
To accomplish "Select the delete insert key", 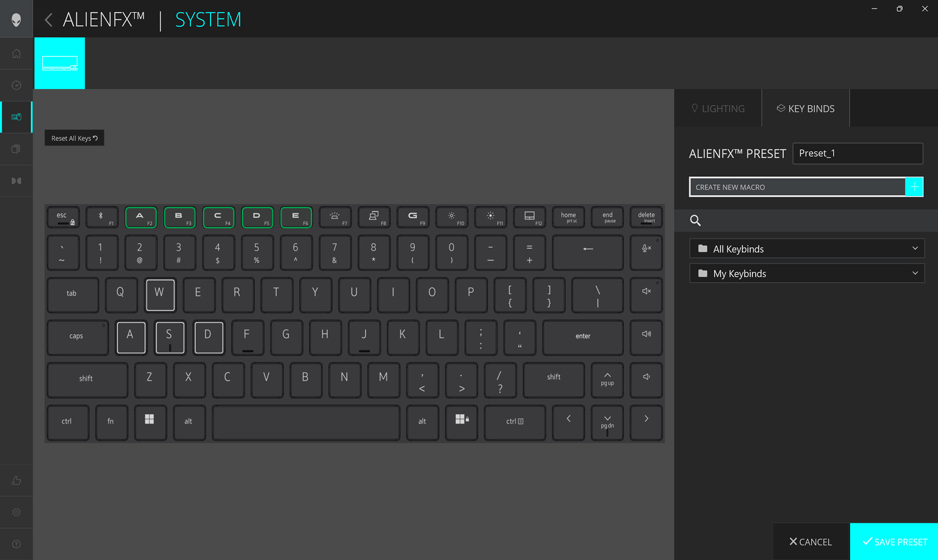I will (x=647, y=217).
